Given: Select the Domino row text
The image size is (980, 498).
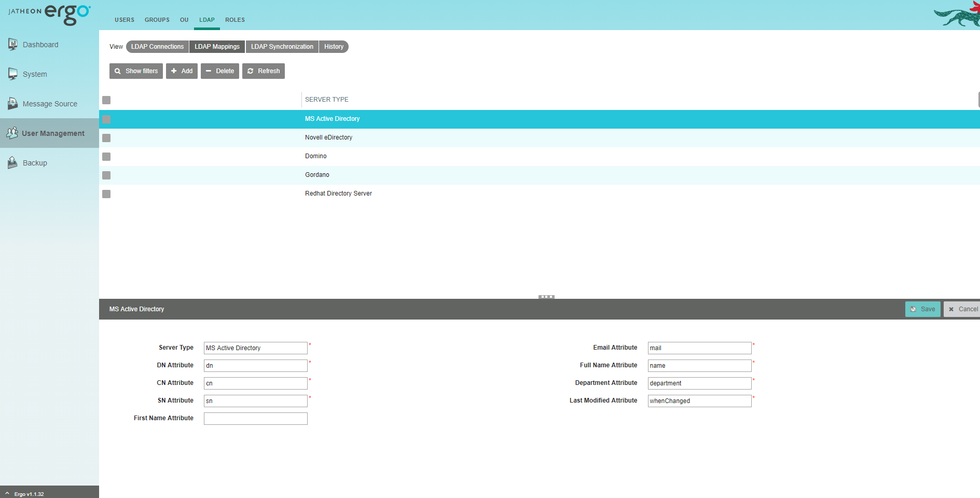Looking at the screenshot, I should click(316, 156).
